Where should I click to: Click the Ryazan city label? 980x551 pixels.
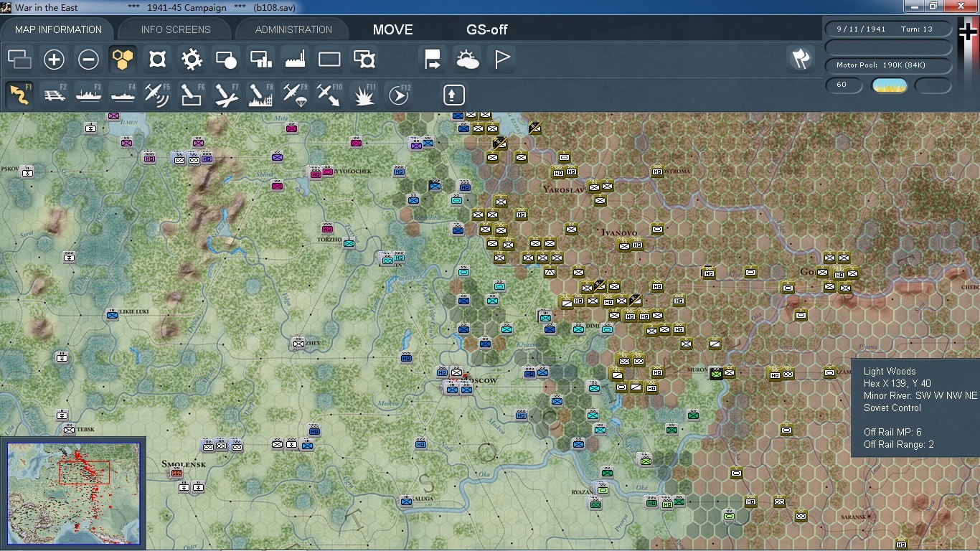pos(582,492)
